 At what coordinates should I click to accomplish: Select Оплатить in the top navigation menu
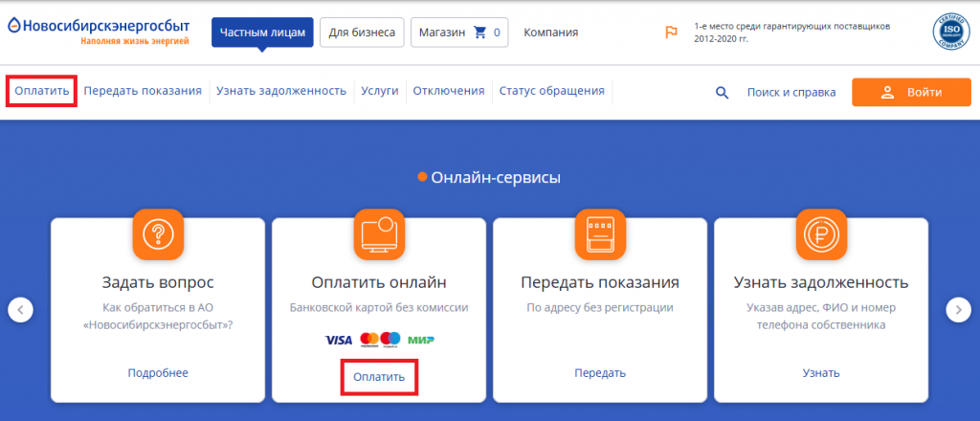[x=42, y=91]
